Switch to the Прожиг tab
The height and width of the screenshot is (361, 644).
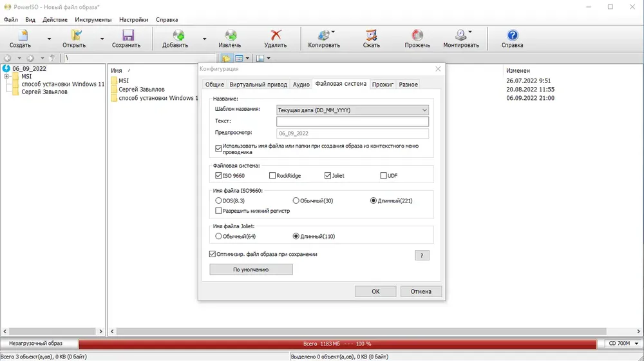(x=383, y=84)
